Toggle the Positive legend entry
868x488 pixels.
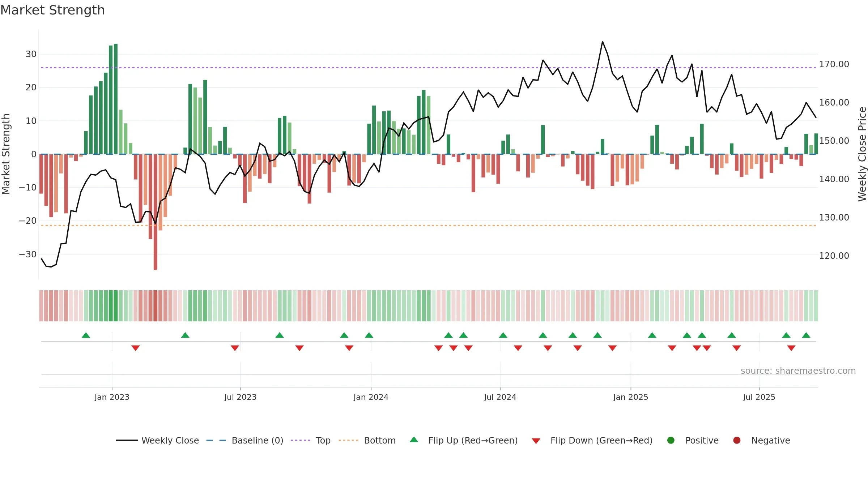coord(693,440)
